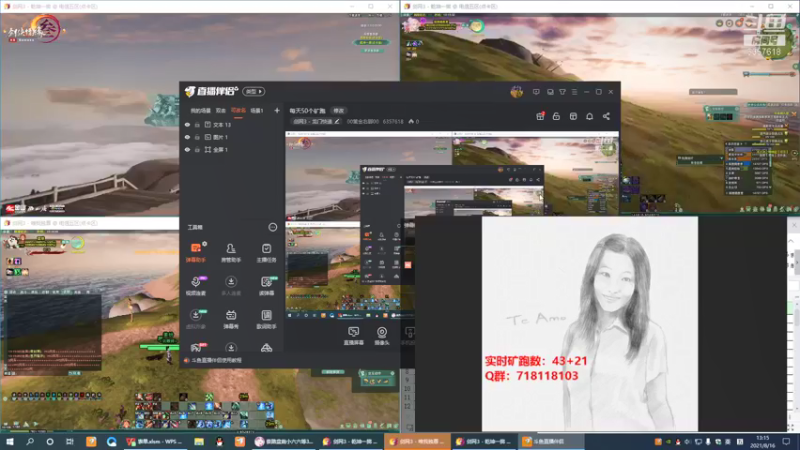Expand the toolbox more options circle button
This screenshot has height=450, width=800.
(272, 227)
